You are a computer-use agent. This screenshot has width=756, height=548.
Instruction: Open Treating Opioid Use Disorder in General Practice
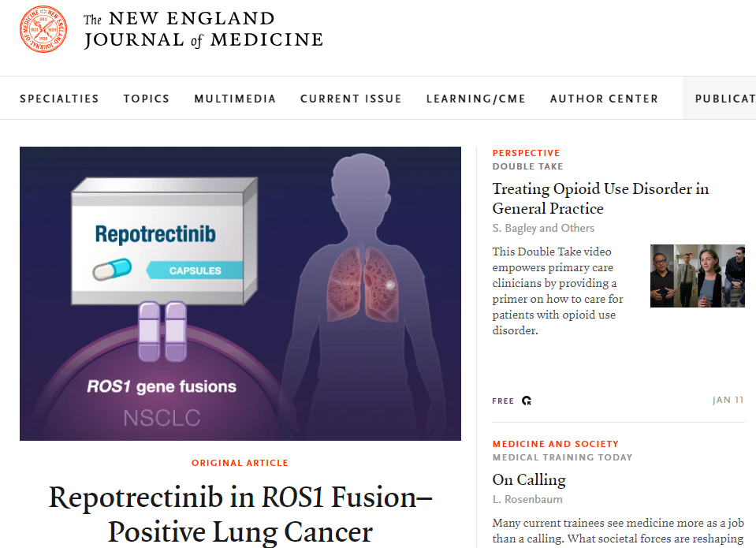click(x=600, y=198)
